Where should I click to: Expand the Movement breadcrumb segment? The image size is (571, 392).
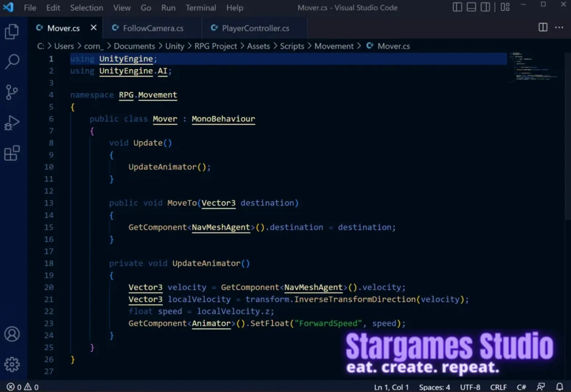[334, 46]
